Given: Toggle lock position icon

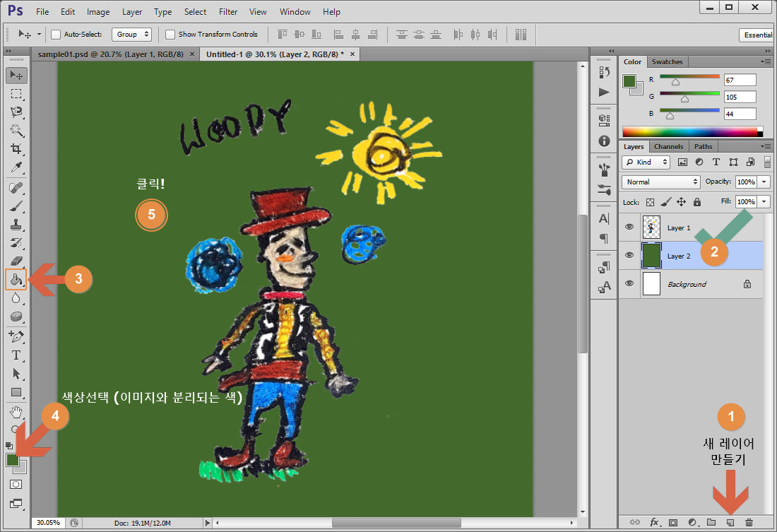Looking at the screenshot, I should coord(682,202).
